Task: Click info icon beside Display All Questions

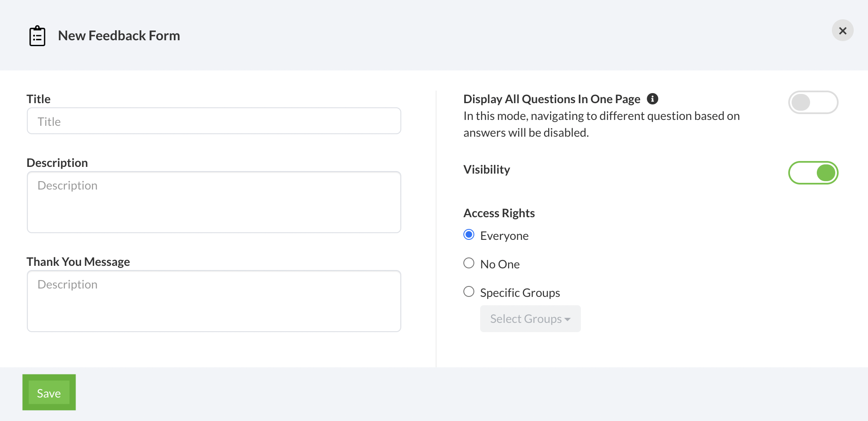Action: tap(652, 99)
